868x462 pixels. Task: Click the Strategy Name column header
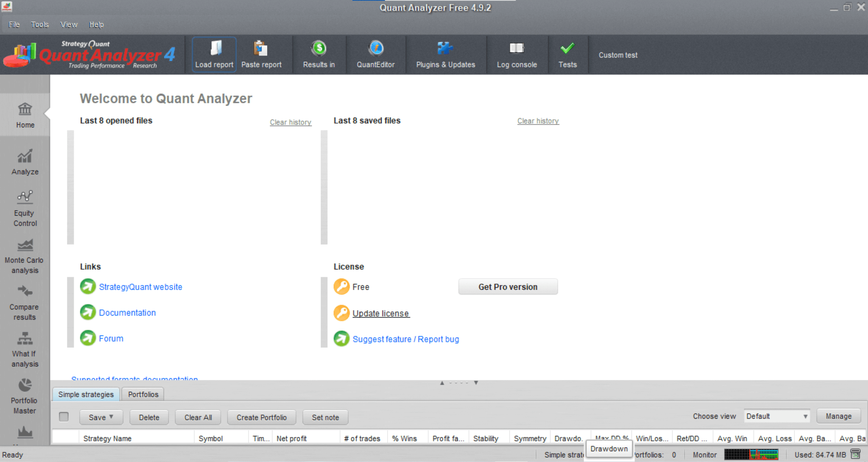tap(107, 438)
